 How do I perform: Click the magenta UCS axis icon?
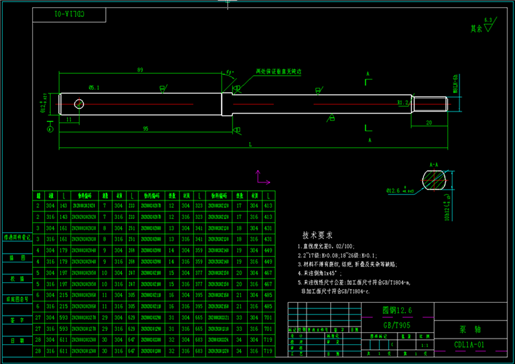click(263, 177)
